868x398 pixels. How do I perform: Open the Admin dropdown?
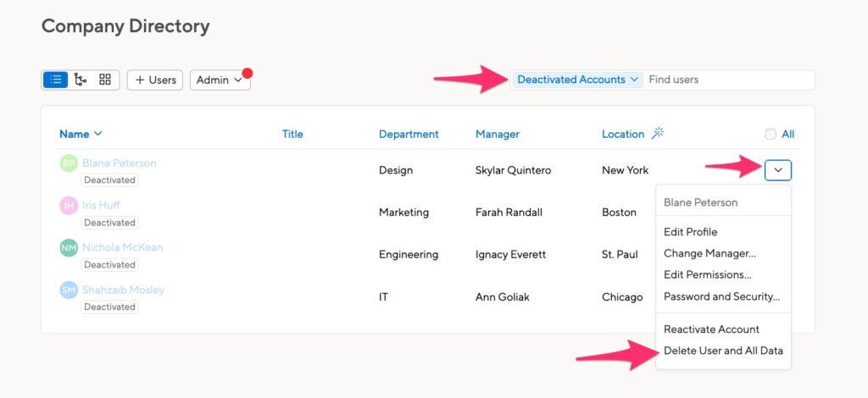(220, 80)
